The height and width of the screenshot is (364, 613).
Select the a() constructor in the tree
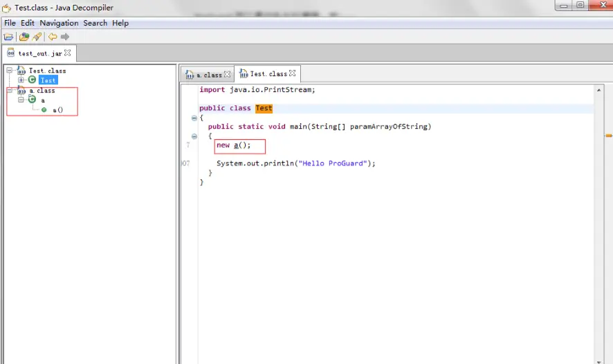point(57,110)
